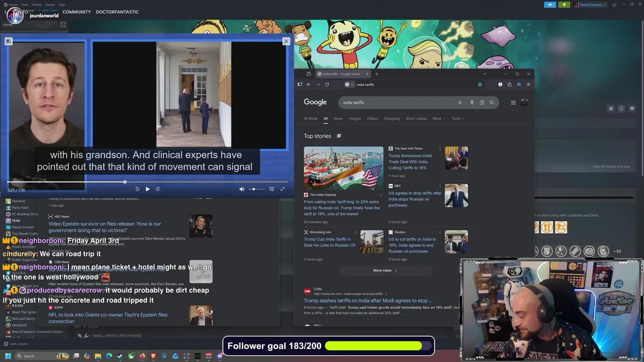644x362 pixels.
Task: Switch to the Images search tab
Action: (x=355, y=119)
